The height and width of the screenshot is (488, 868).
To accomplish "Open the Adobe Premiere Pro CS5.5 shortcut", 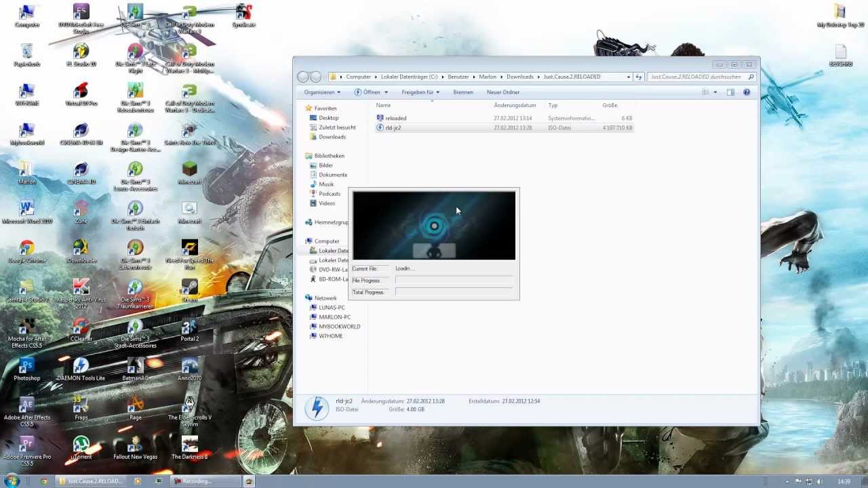I will pyautogui.click(x=26, y=451).
